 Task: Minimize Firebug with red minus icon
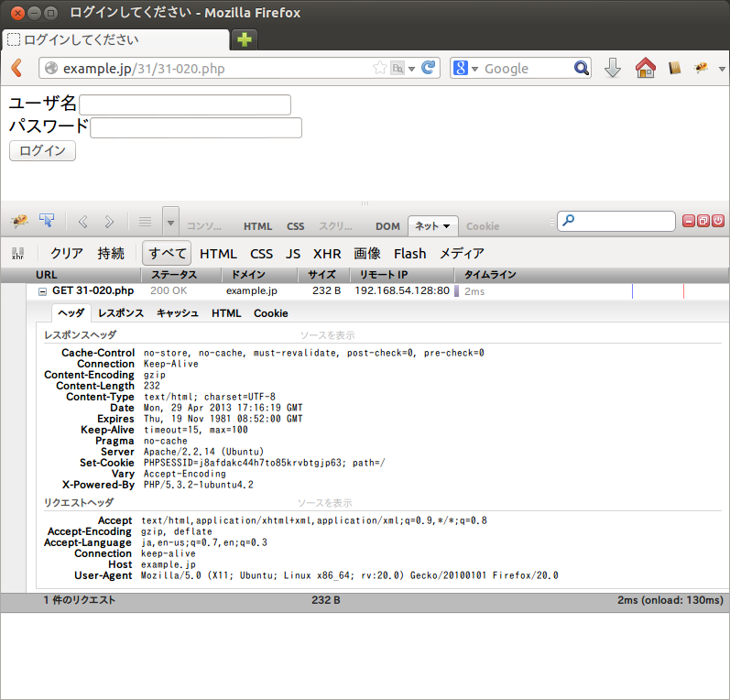pyautogui.click(x=689, y=221)
